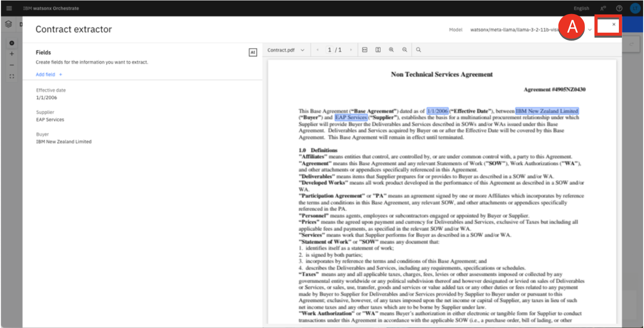Open the English language selector
This screenshot has height=328, width=644.
[x=581, y=8]
